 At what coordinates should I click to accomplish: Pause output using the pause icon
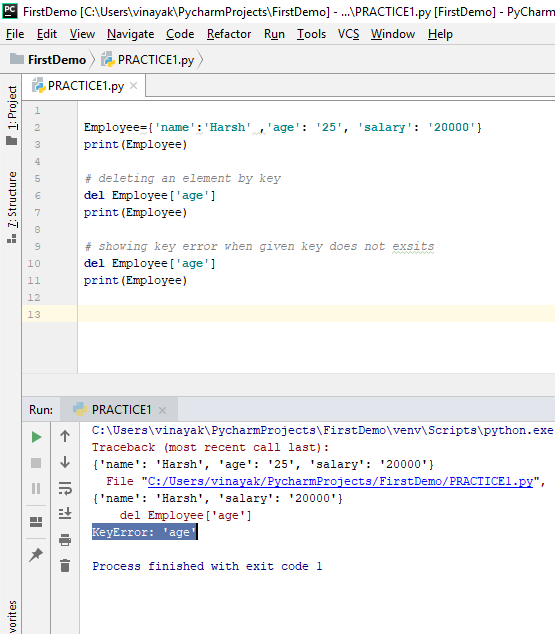click(36, 488)
